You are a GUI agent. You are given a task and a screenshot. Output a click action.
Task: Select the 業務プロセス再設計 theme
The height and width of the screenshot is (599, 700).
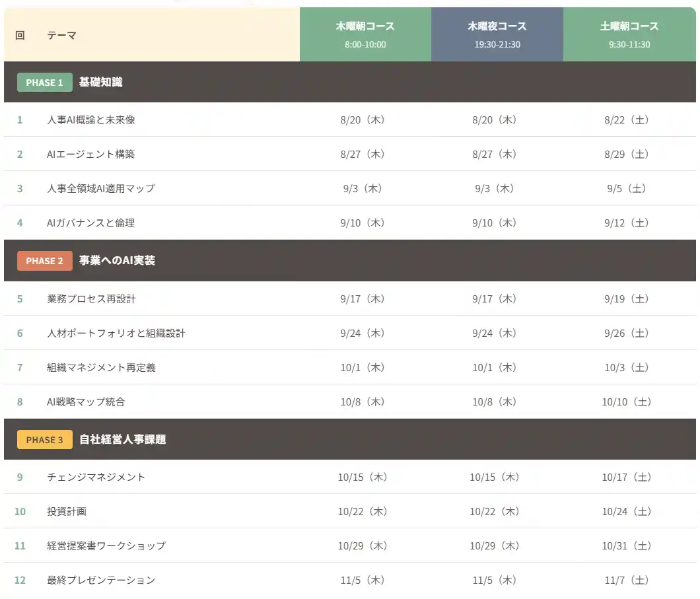pos(92,299)
